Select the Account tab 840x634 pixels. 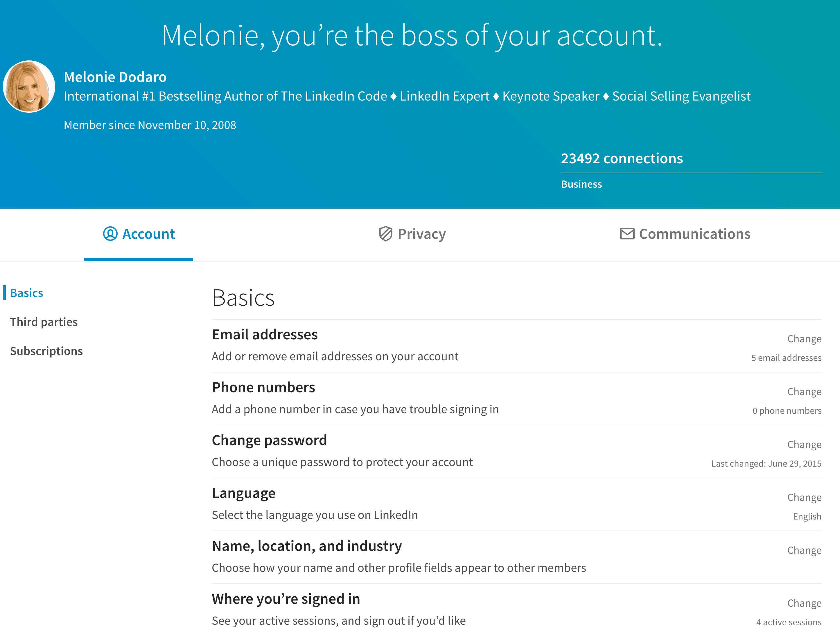139,234
